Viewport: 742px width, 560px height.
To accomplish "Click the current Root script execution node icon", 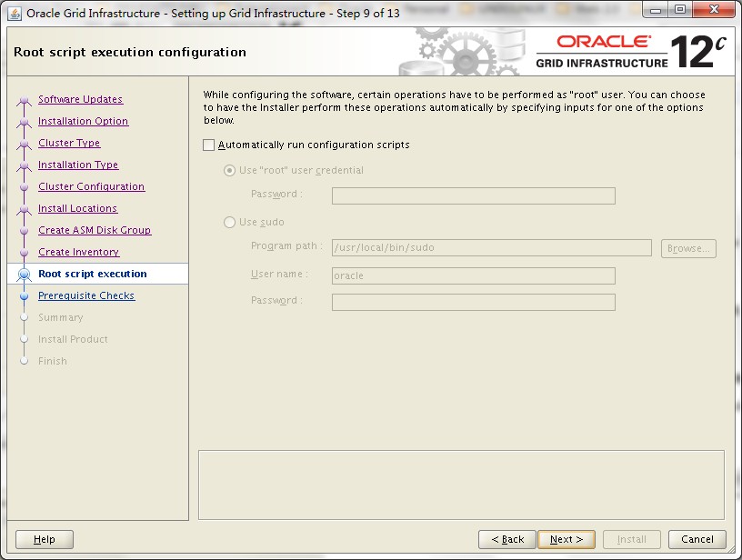I will click(x=25, y=275).
